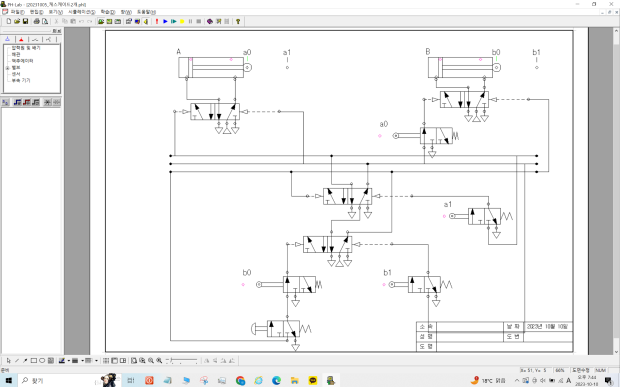This screenshot has width=620, height=387.
Task: Click the Save floppy disk icon
Action: [26, 21]
